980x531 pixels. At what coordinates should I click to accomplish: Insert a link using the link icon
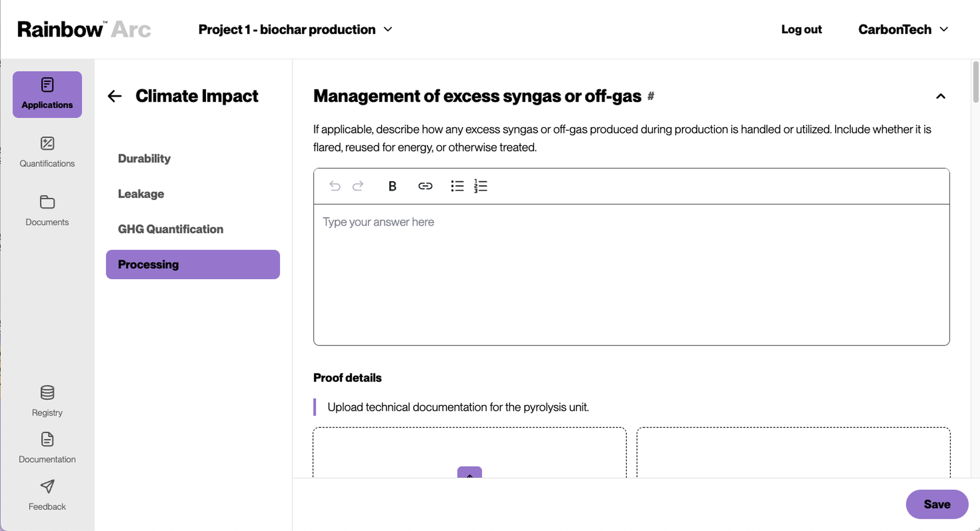tap(425, 186)
